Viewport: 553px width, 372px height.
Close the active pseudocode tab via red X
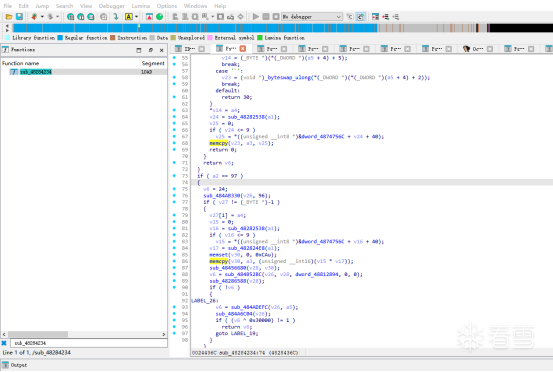tap(243, 49)
